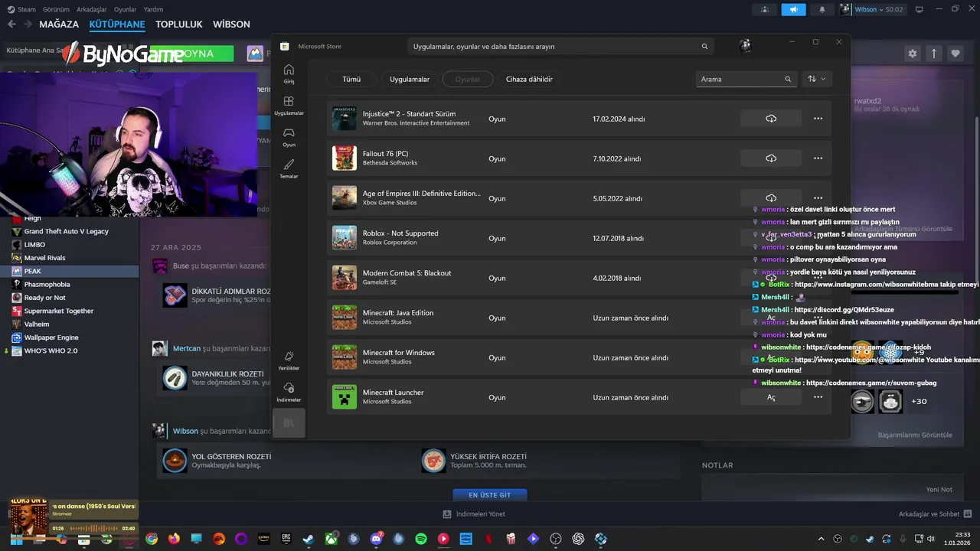This screenshot has height=551, width=980.
Task: Select Tümü filter chip
Action: (x=351, y=79)
